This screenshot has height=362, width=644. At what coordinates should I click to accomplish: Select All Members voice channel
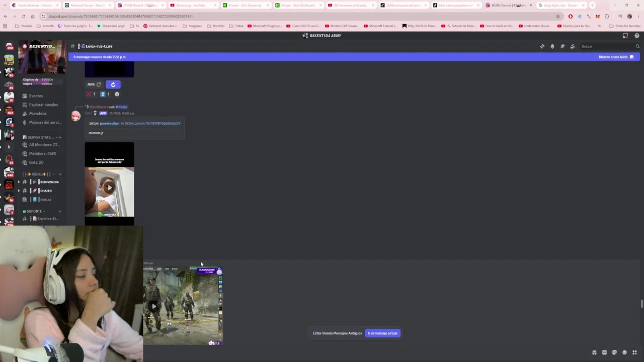click(44, 145)
